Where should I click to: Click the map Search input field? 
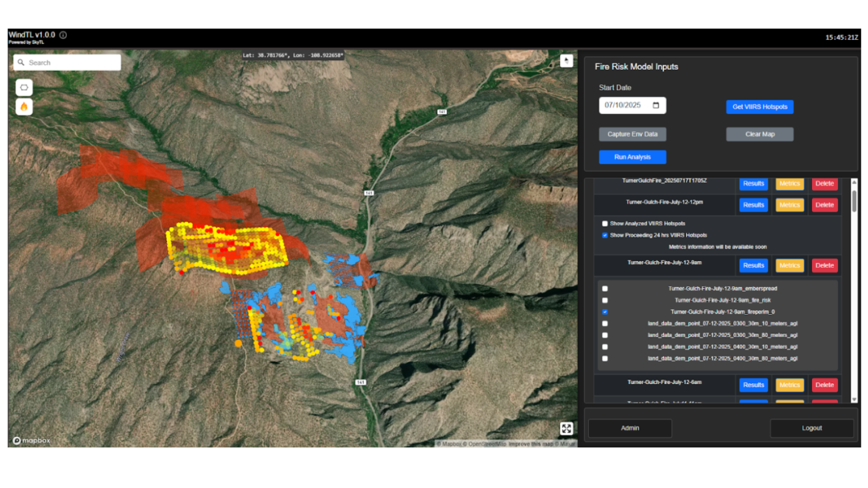pyautogui.click(x=67, y=62)
